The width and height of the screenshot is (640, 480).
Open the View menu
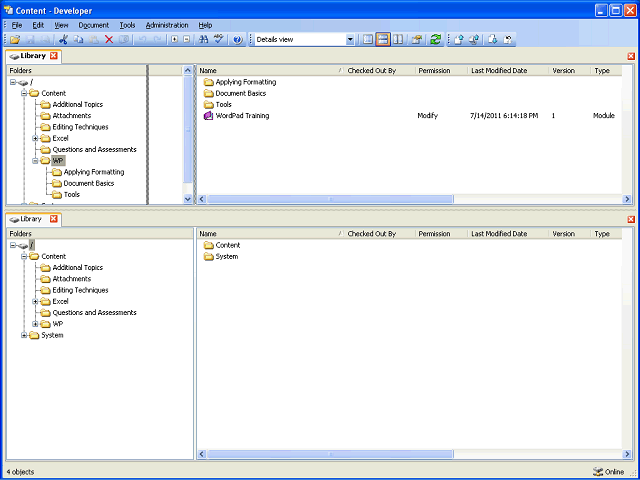(x=61, y=25)
